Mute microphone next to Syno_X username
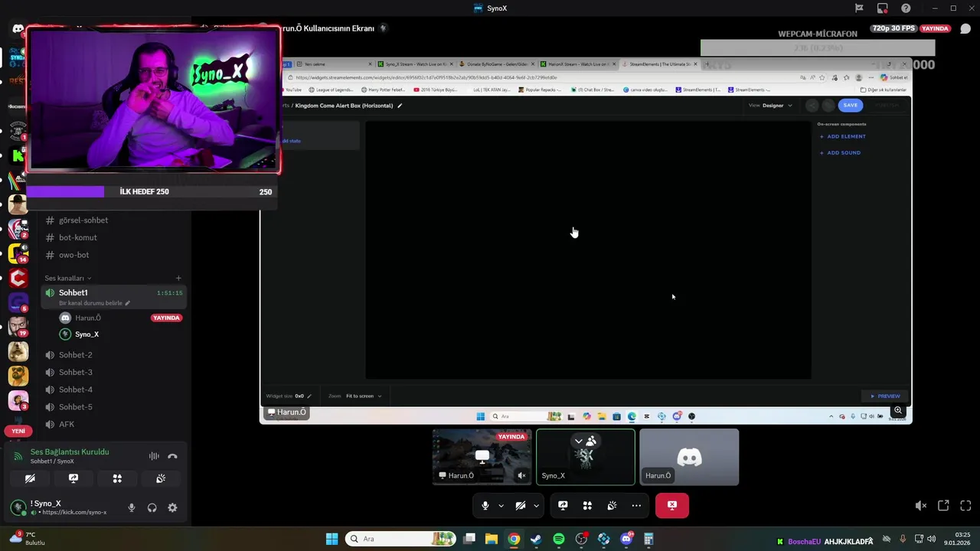980x551 pixels. [132, 507]
